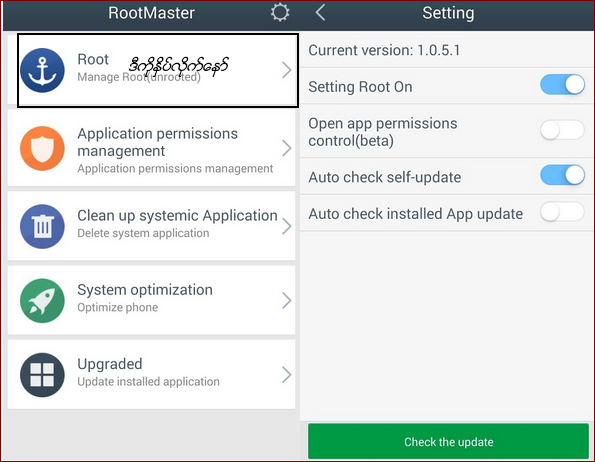The width and height of the screenshot is (595, 462).
Task: Enable Open app permissions control toggle
Action: click(x=562, y=130)
